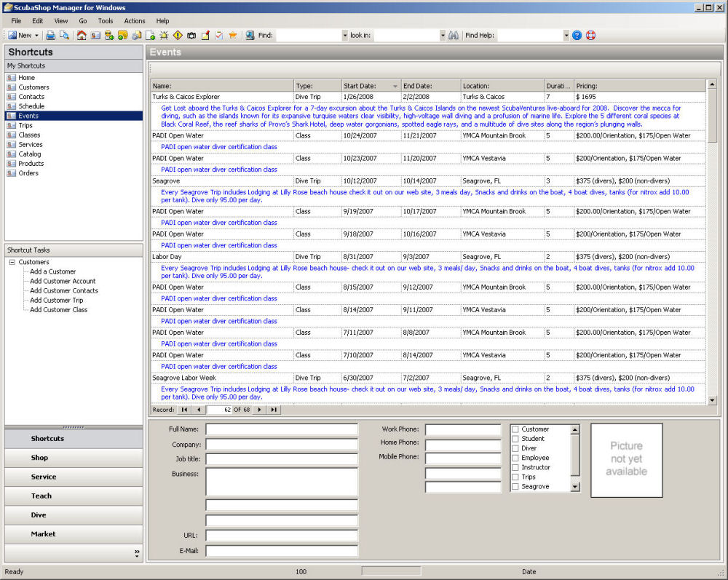Expand the navigation pane overflow chevron
728x580 pixels.
pos(137,552)
